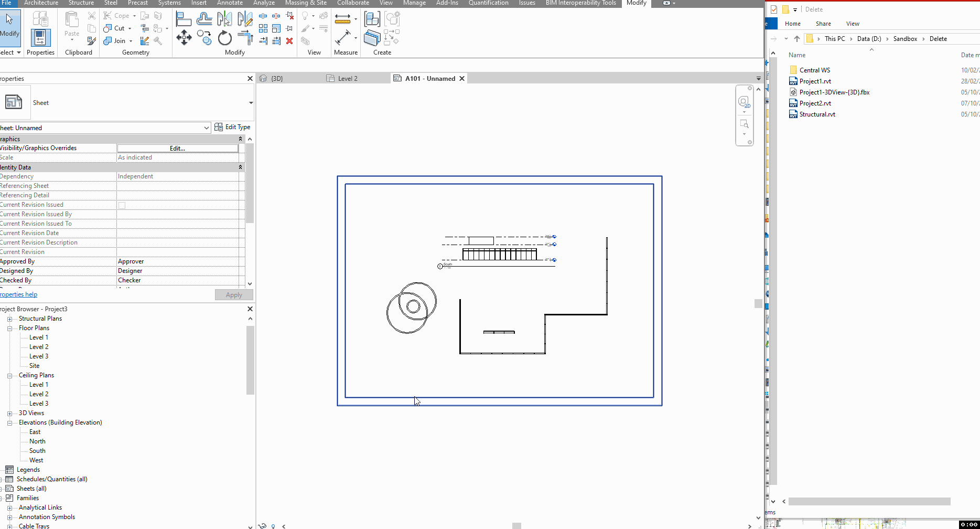Check the selection box in Explorer's toolbar
Image resolution: width=980 pixels, height=529 pixels.
click(774, 9)
